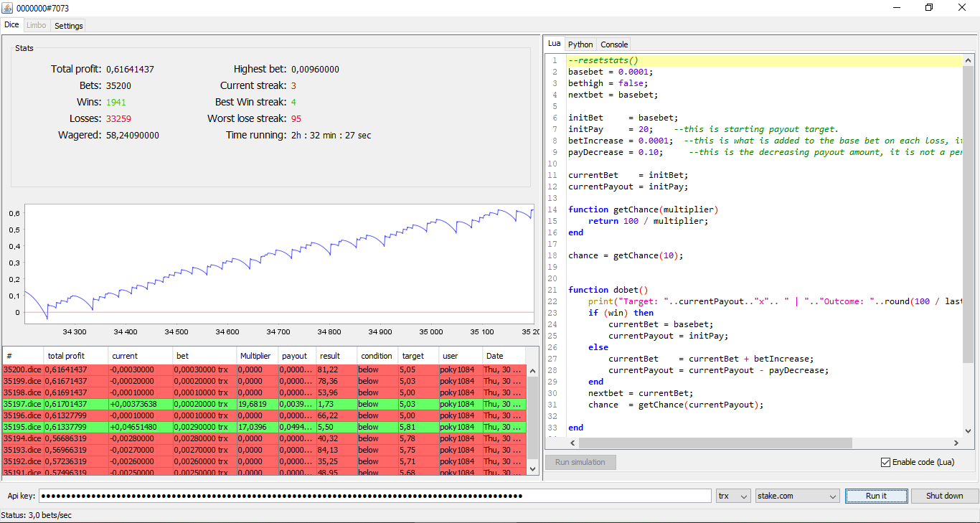Click code line 1 '--resetstats()'
The image size is (980, 523).
(x=603, y=60)
